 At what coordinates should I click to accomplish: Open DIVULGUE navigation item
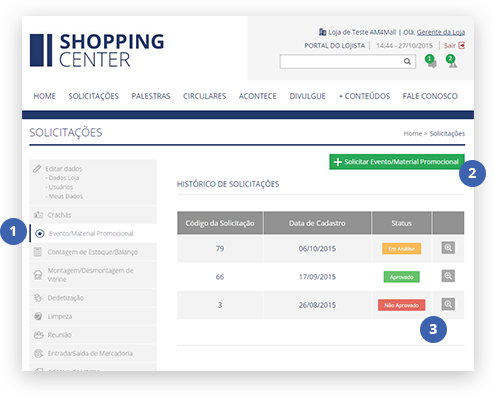pos(307,96)
